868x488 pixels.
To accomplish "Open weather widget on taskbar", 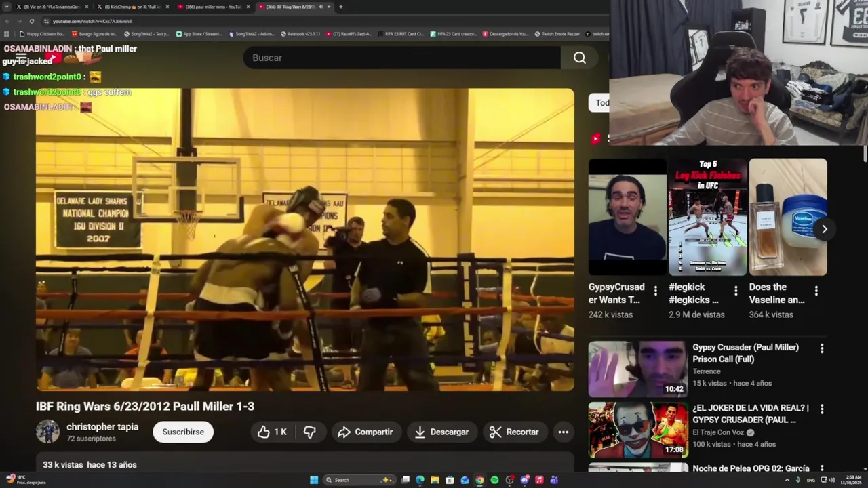I will [x=26, y=480].
